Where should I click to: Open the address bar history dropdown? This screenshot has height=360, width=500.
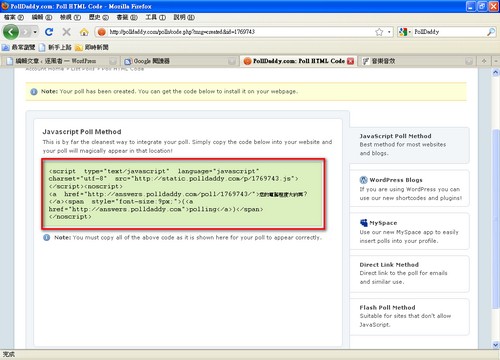(x=389, y=32)
